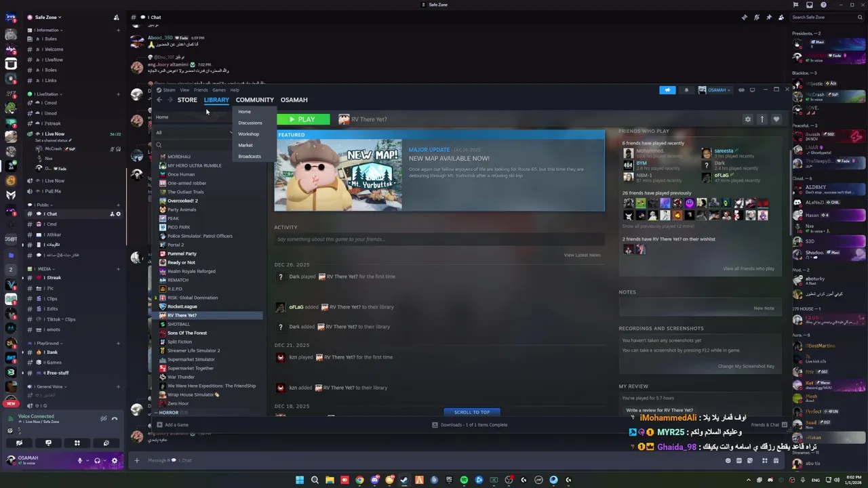Click View all friends who play
The width and height of the screenshot is (868, 488).
coord(749,268)
